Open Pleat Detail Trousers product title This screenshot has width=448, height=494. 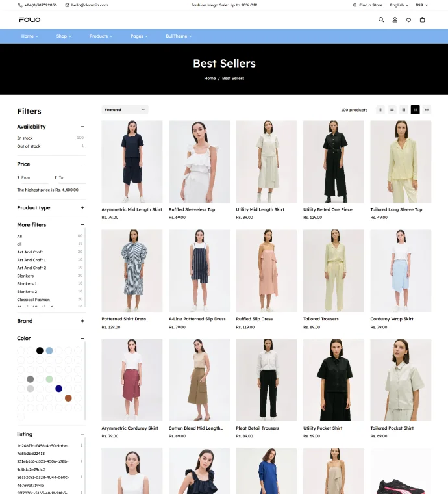(257, 428)
